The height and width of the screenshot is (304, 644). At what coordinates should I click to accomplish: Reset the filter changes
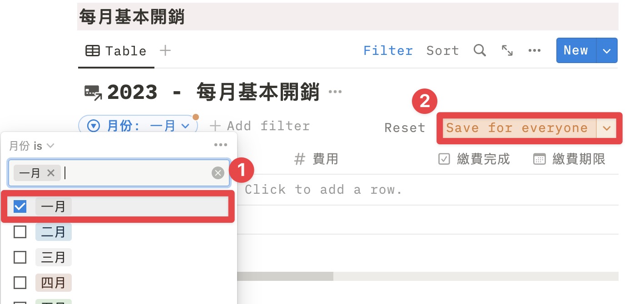pos(405,128)
